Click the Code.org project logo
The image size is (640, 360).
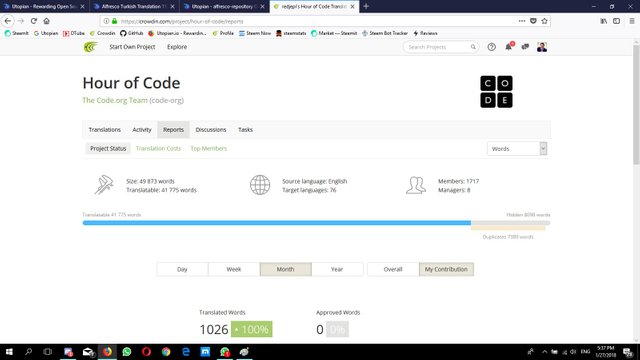click(496, 92)
